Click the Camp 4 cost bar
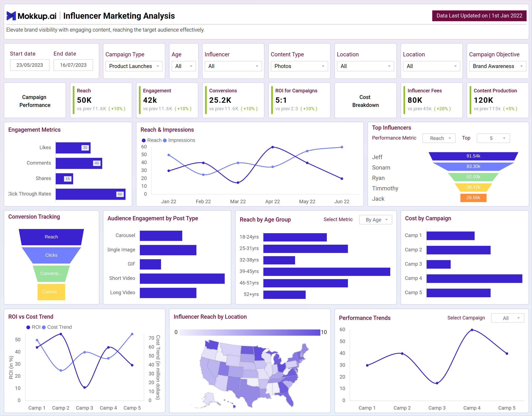The image size is (532, 416). coord(474,279)
